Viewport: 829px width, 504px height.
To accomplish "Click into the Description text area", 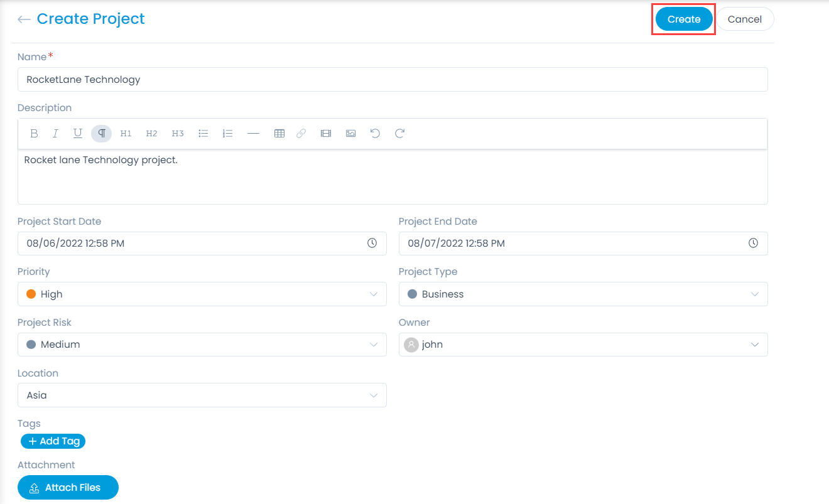I will click(393, 177).
